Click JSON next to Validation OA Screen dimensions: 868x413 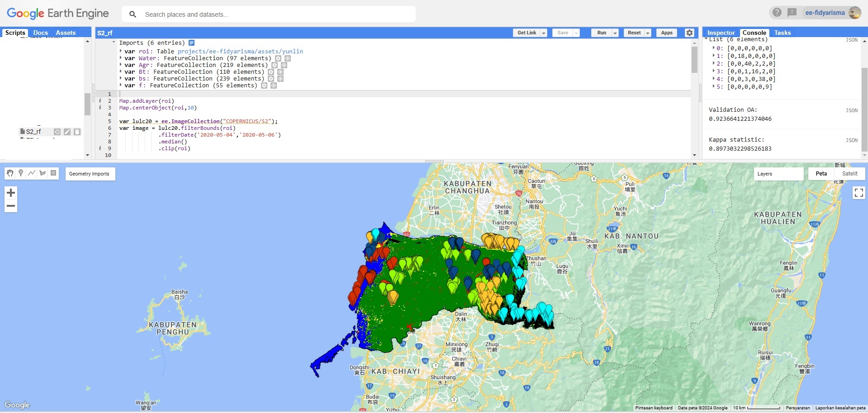(852, 110)
